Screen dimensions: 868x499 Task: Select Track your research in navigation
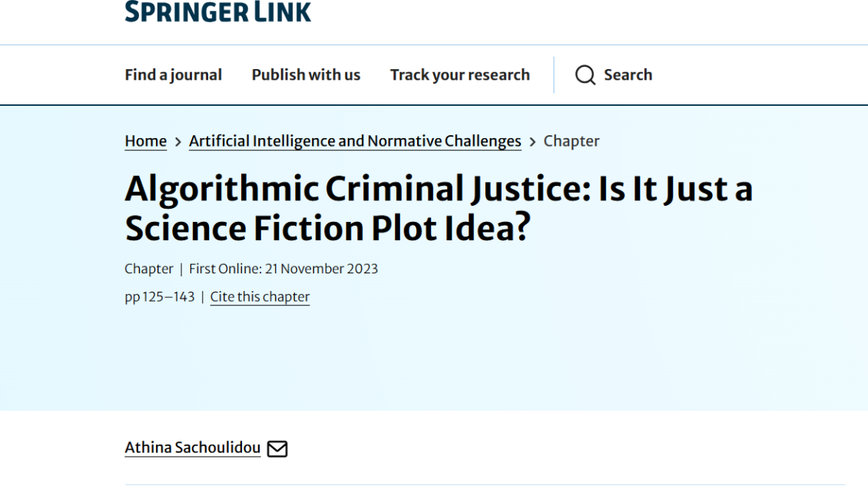459,74
